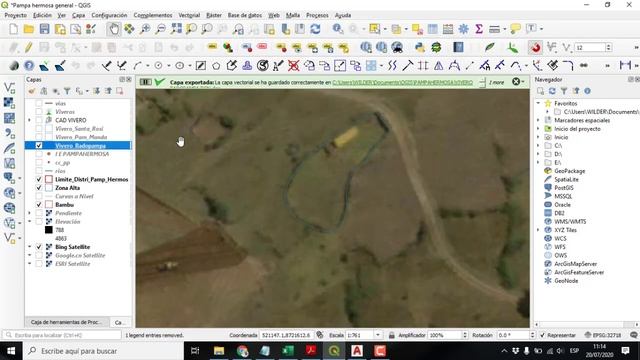
Task: Select the Pan Map hand tool
Action: pos(114,29)
